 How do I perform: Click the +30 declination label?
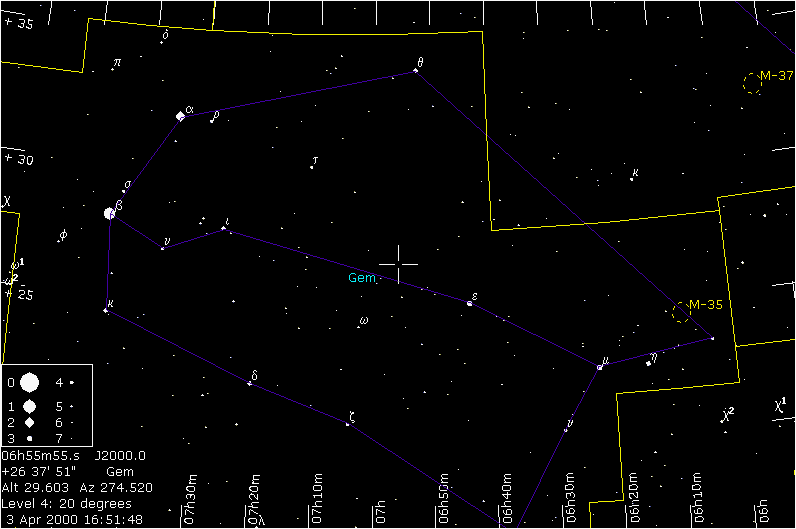tap(19, 159)
